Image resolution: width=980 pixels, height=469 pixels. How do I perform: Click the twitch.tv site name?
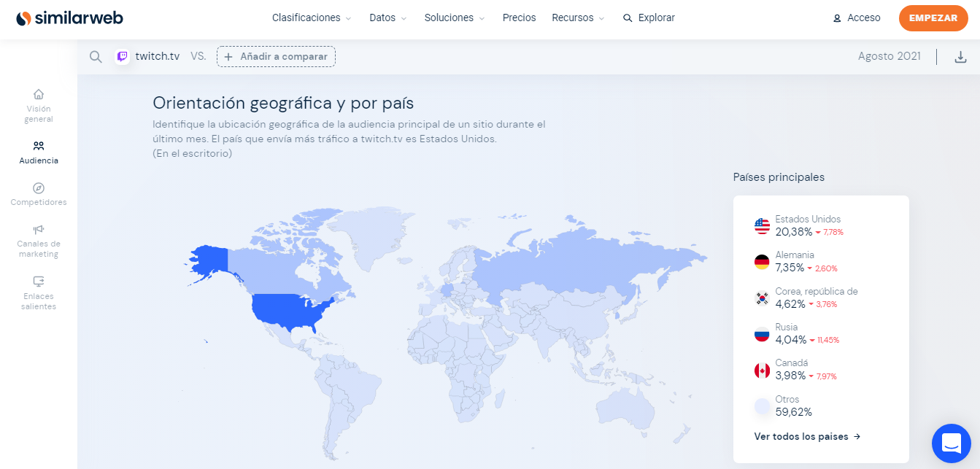tap(158, 56)
